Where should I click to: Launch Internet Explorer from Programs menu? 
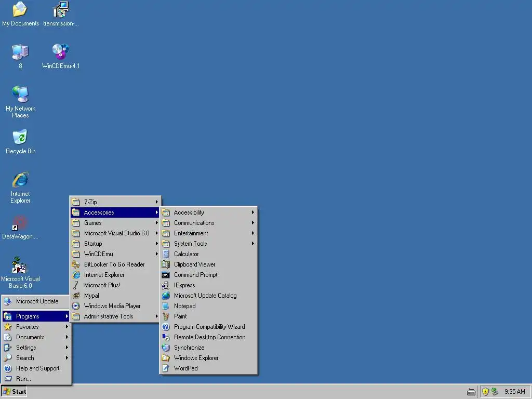point(115,275)
